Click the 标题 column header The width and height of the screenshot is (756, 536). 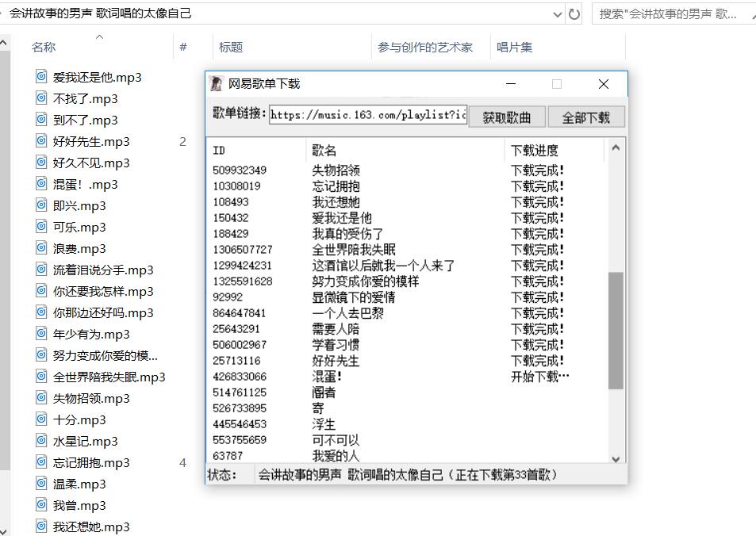(x=230, y=48)
